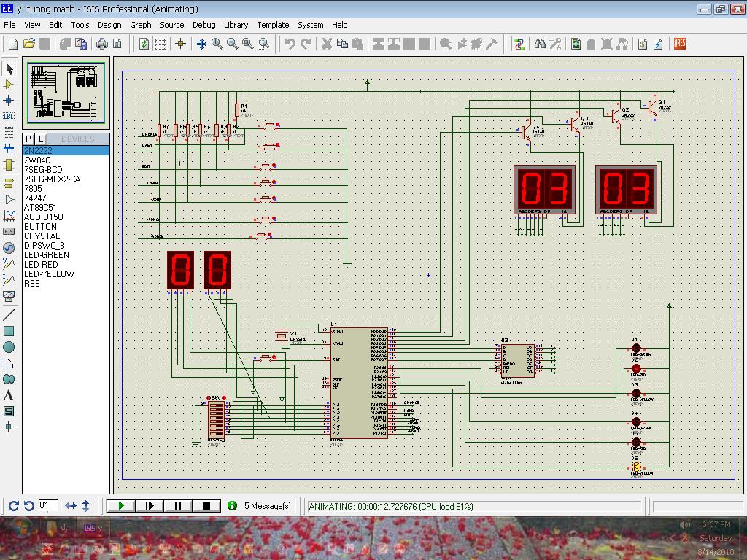
Task: Launch ARES from the toolbar icon
Action: (680, 44)
